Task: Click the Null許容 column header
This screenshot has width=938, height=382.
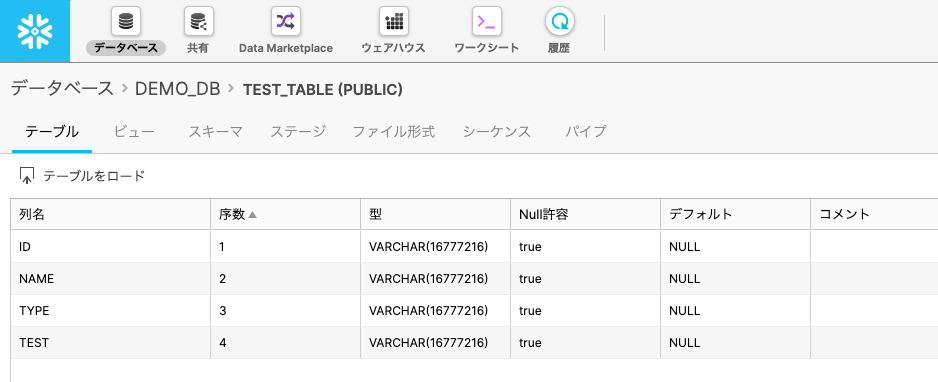Action: [x=586, y=215]
